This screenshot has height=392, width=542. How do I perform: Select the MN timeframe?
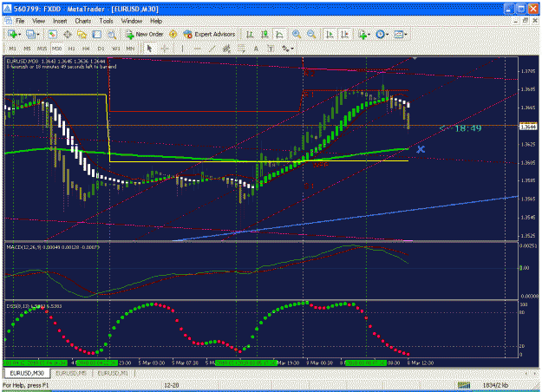(130, 49)
